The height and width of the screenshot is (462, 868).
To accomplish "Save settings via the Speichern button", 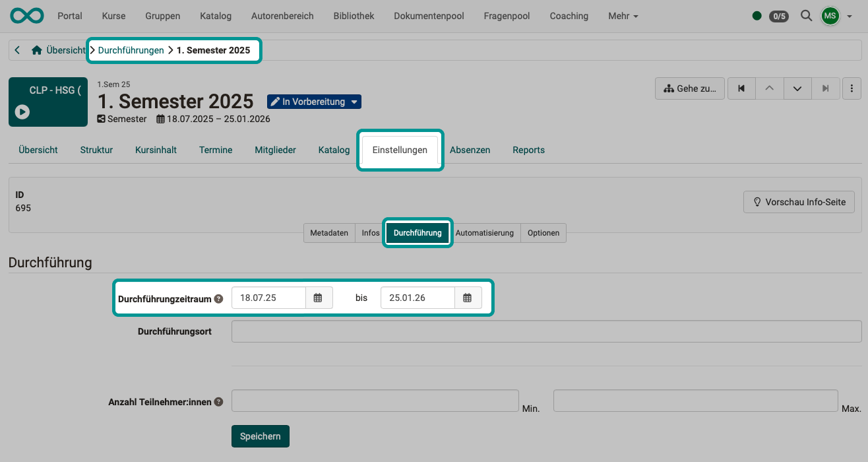I will coord(260,436).
